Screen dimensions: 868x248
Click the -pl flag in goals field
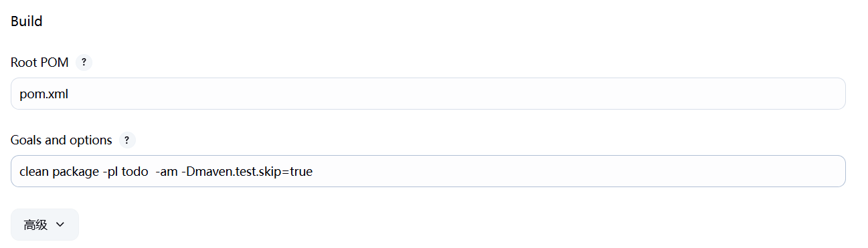click(x=110, y=172)
